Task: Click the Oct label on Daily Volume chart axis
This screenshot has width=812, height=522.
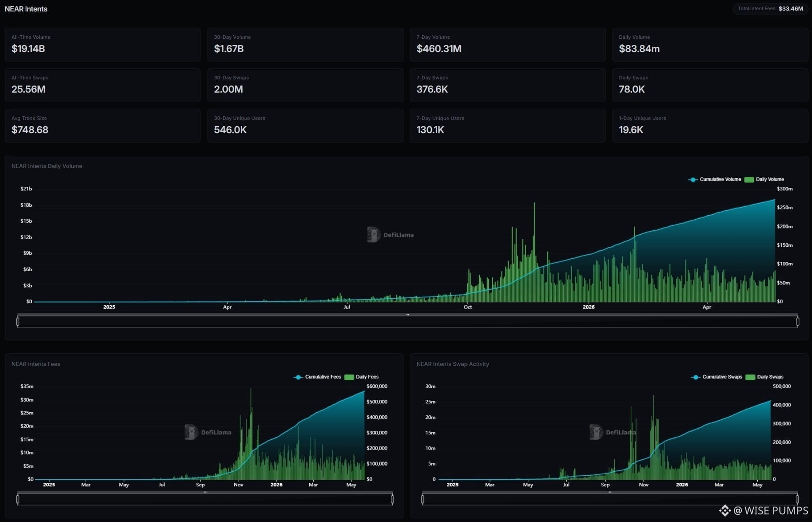Action: [x=468, y=307]
